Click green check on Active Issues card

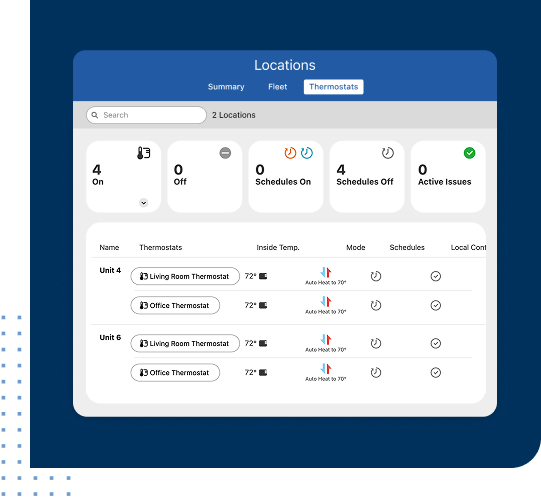(469, 153)
